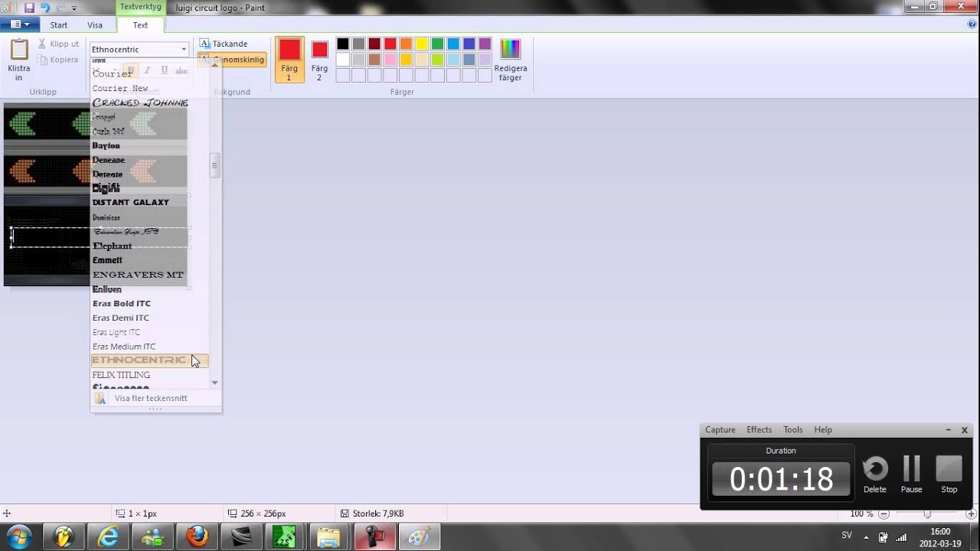Click the Undo arrow in title bar
The width and height of the screenshot is (980, 551).
pos(45,8)
